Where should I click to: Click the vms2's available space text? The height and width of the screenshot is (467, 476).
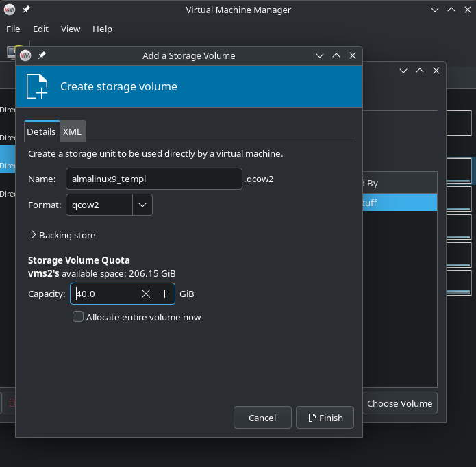click(101, 273)
